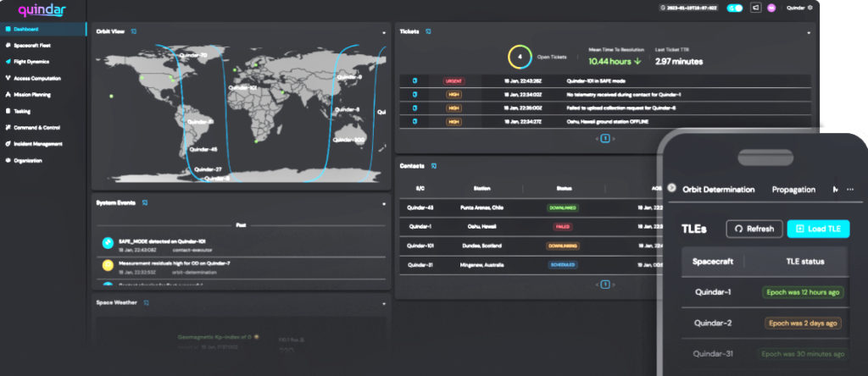Click the Tickets panel pop-out icon
868x376 pixels.
pyautogui.click(x=428, y=31)
